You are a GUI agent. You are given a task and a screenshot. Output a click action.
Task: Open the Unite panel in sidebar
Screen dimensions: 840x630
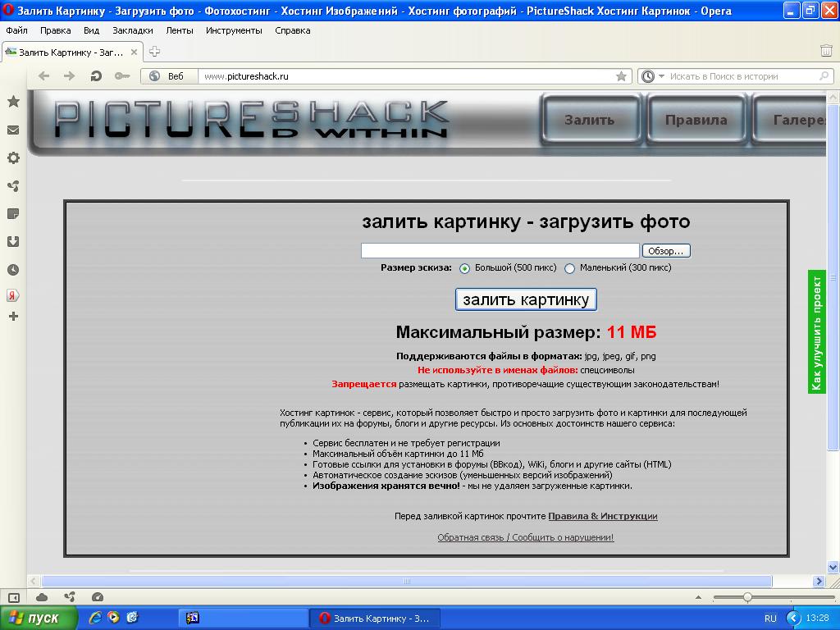(x=13, y=186)
